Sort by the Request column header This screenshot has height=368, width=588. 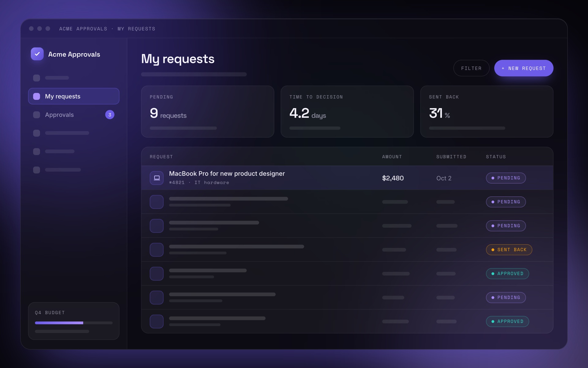pyautogui.click(x=161, y=157)
